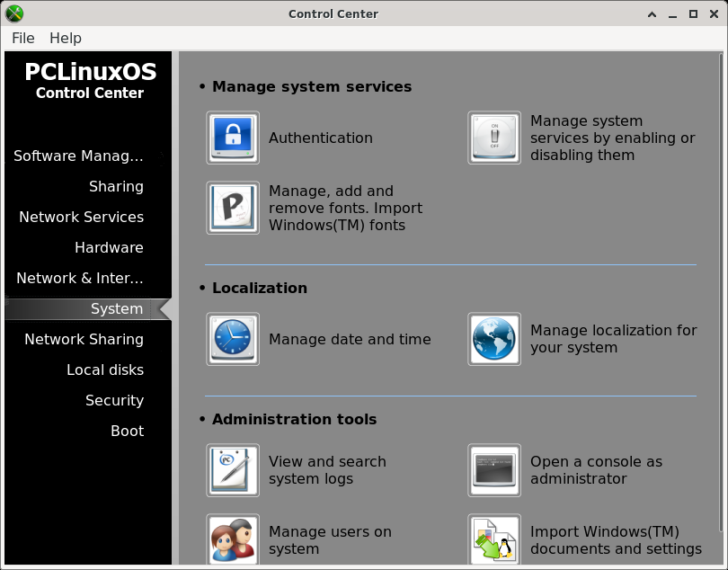Viewport: 728px width, 570px height.
Task: Open Network & Internet category
Action: pos(80,279)
